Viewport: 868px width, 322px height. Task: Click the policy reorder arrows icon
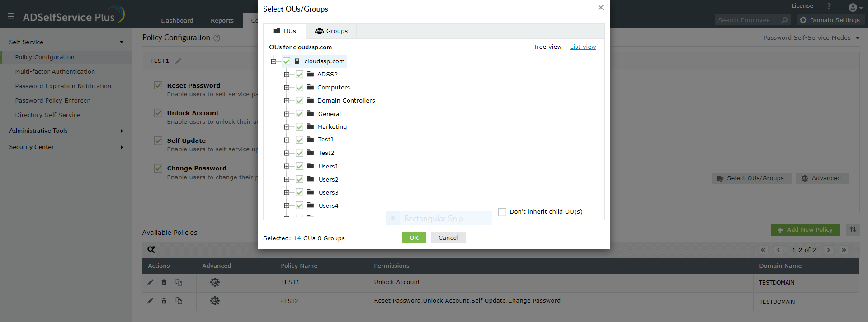tap(853, 229)
